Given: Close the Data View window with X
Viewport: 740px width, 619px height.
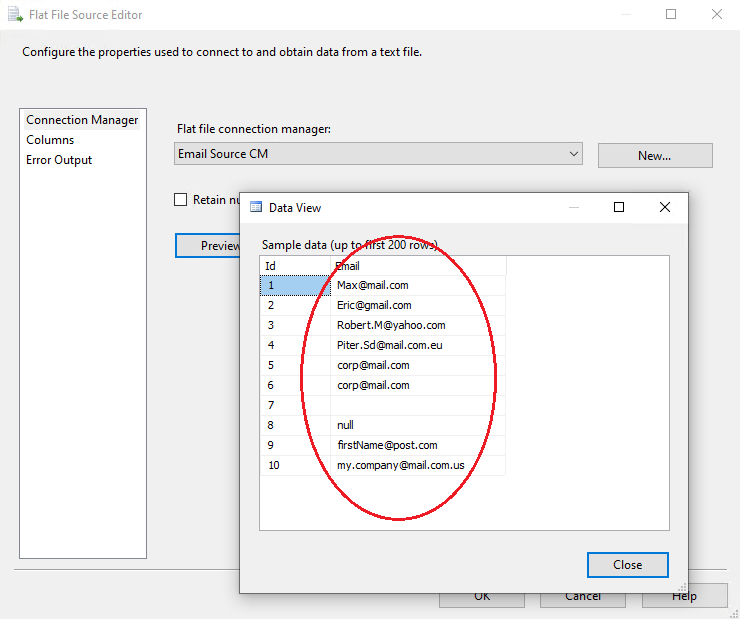Looking at the screenshot, I should 665,207.
